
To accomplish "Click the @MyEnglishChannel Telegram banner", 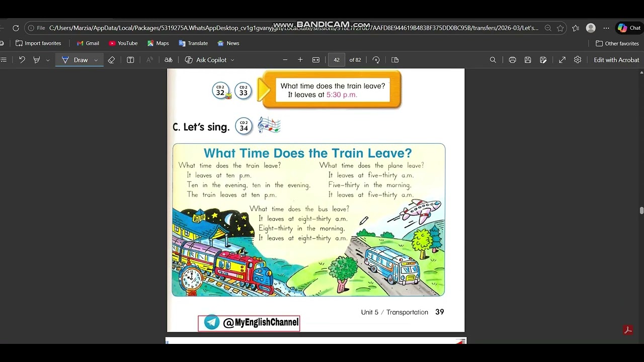I will pos(249,323).
